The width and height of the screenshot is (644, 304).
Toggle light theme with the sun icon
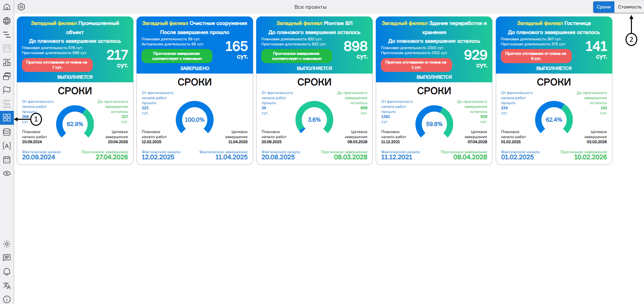(7, 244)
